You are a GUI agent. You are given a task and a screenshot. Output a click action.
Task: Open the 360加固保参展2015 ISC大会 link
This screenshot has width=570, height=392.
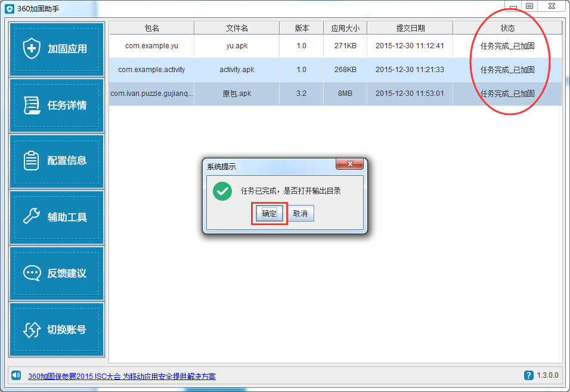[122, 377]
